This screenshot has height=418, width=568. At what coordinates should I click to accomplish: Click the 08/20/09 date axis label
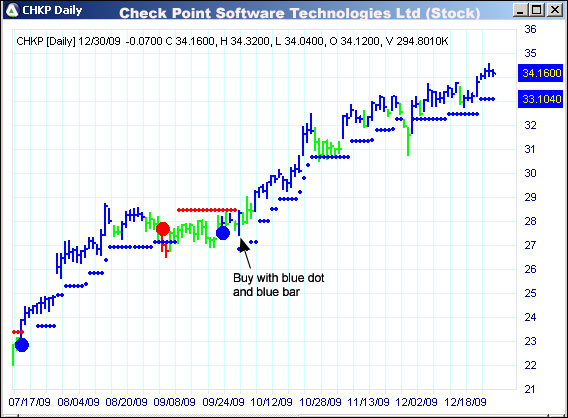click(126, 402)
